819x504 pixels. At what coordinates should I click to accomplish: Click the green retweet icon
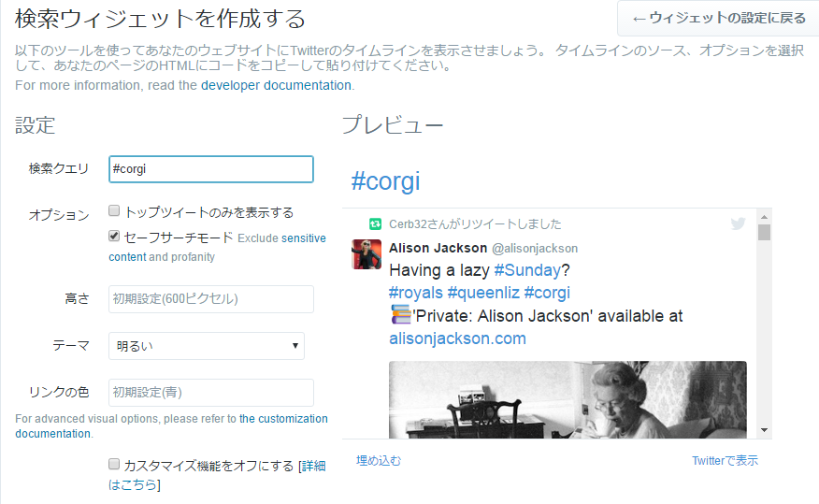[375, 224]
